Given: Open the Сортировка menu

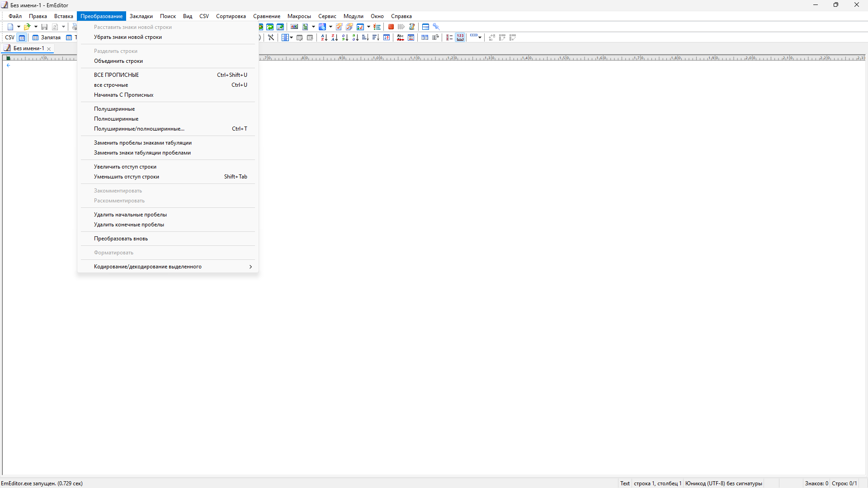Looking at the screenshot, I should [x=231, y=16].
